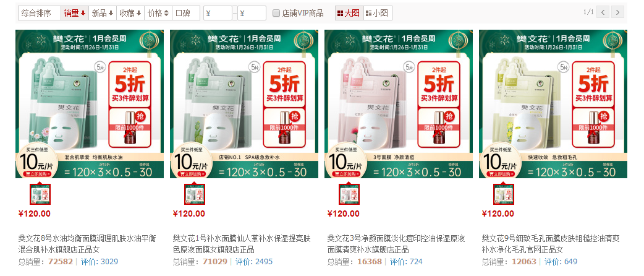Sort by 收藏 favorites arrow
This screenshot has height=276, width=644.
click(130, 13)
